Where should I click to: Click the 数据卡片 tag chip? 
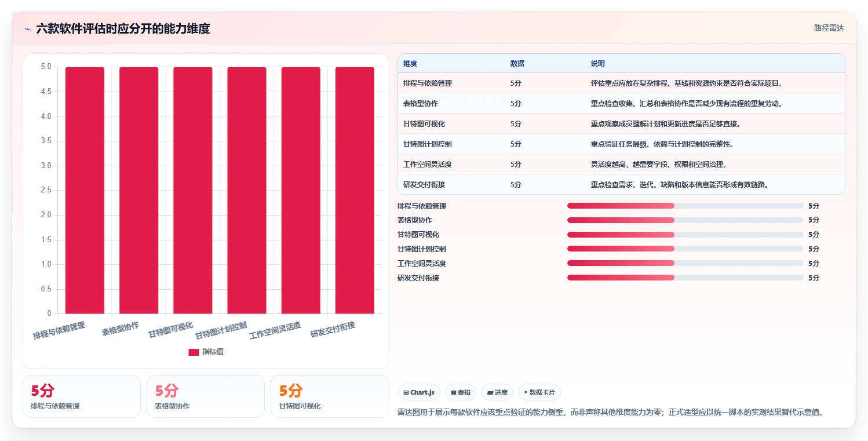pyautogui.click(x=539, y=392)
